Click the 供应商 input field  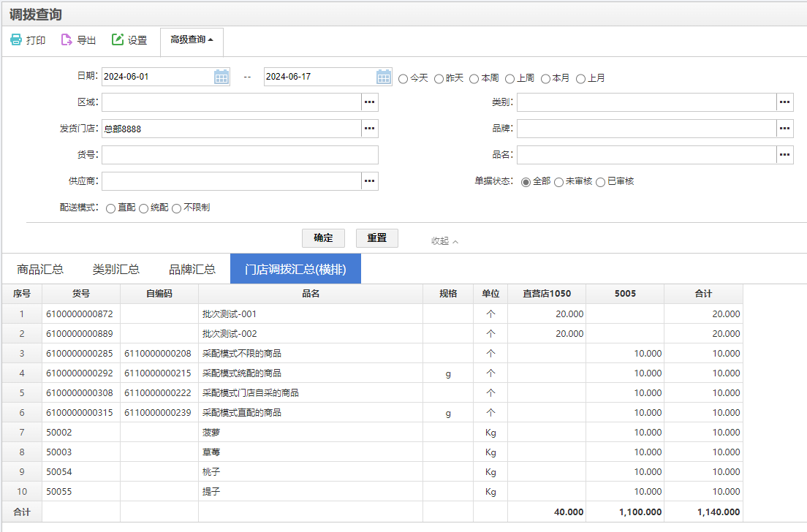point(232,181)
